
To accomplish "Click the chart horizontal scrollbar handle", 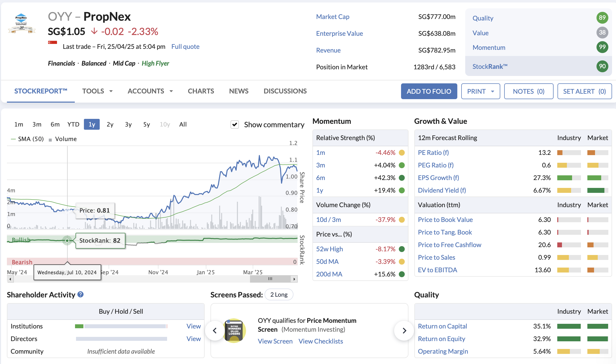I will [270, 279].
